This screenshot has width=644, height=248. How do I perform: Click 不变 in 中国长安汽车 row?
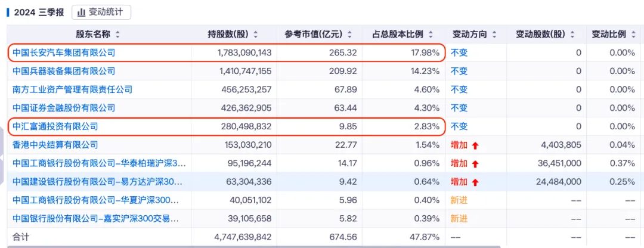click(x=459, y=52)
